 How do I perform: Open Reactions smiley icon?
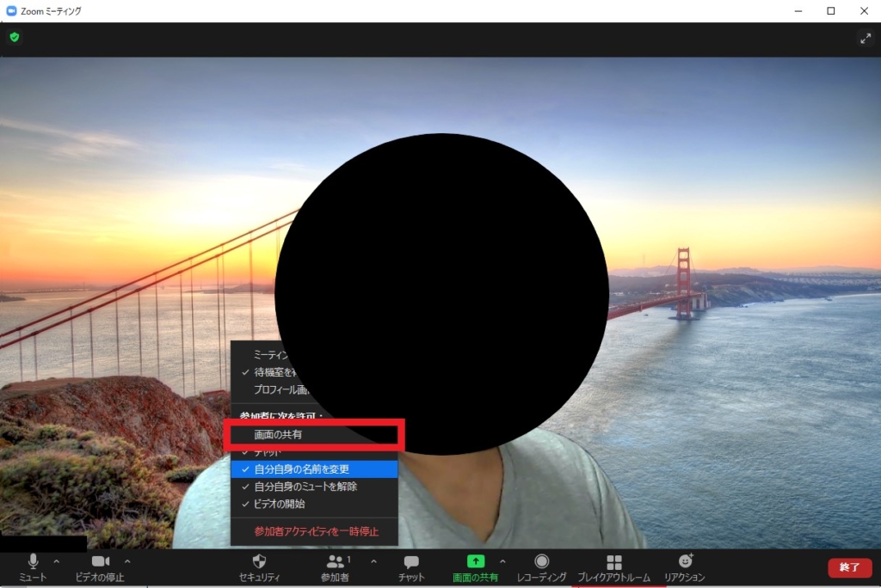coord(686,560)
